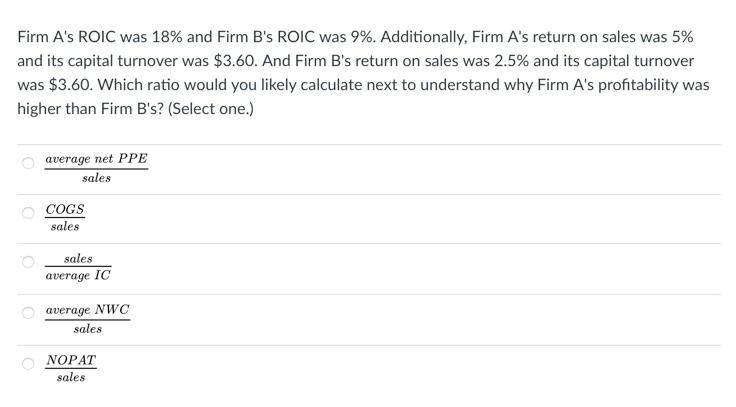The height and width of the screenshot is (407, 736).
Task: Select the NOPAT over sales radio button
Action: click(x=28, y=363)
